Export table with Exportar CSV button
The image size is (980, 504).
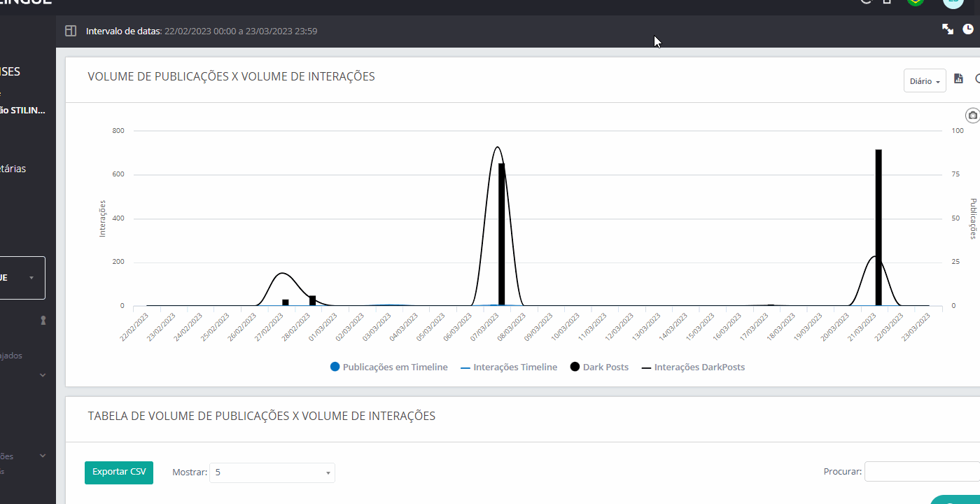tap(119, 472)
